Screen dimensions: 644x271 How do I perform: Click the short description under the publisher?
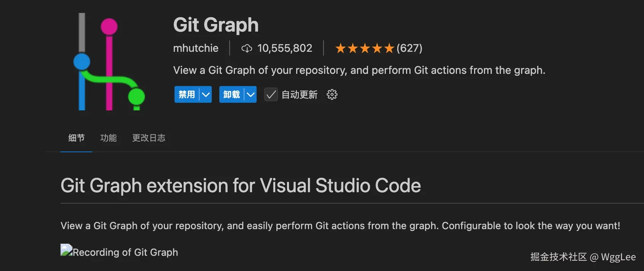pos(359,70)
